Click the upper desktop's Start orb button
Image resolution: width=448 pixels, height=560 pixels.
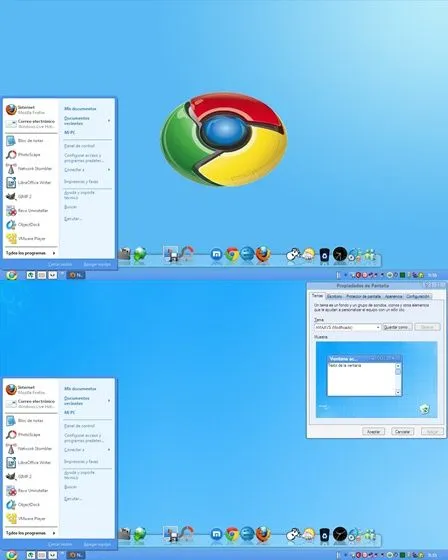pos(11,275)
